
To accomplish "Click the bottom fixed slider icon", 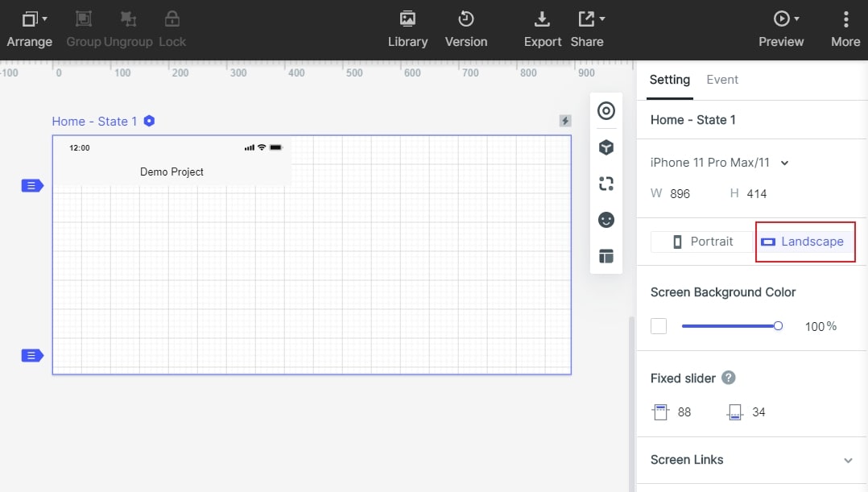I will pyautogui.click(x=734, y=411).
